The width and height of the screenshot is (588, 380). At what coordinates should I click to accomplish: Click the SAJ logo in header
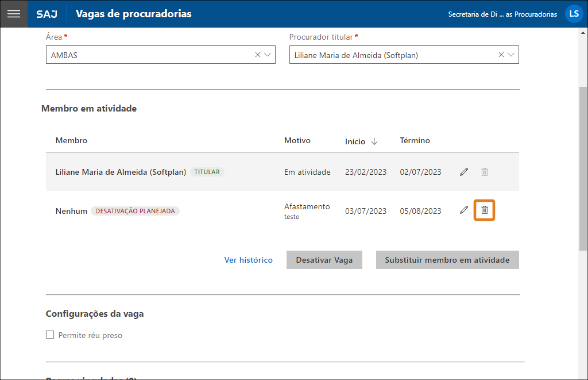(x=47, y=14)
